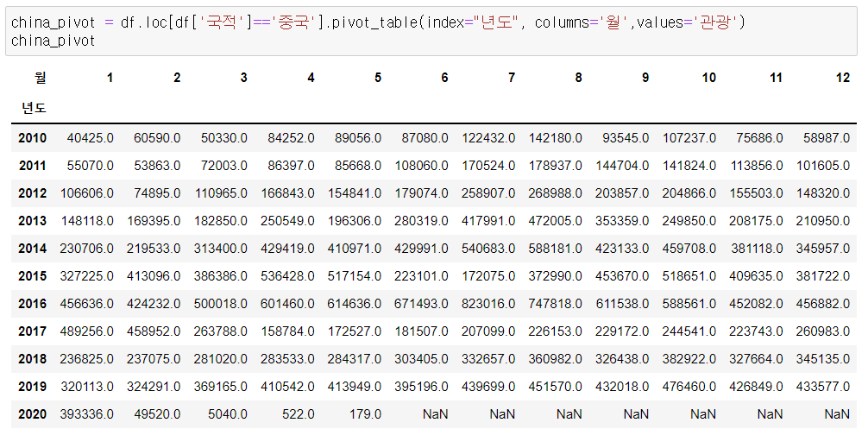Click the cell value 5040.0
The width and height of the screenshot is (868, 429).
pos(228,414)
